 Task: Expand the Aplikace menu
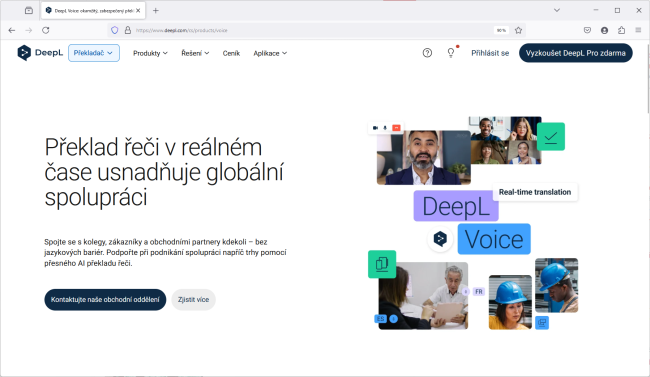[270, 53]
